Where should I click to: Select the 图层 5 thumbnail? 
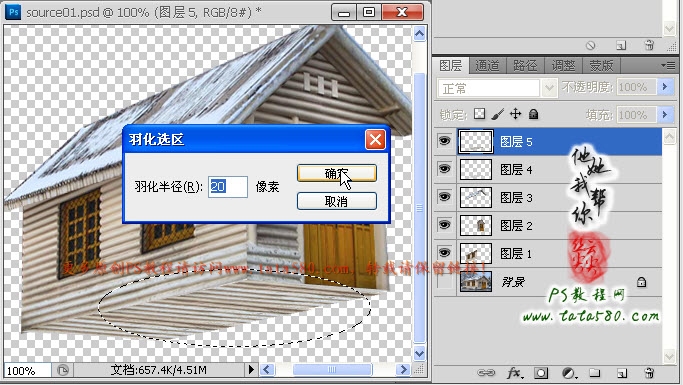476,142
